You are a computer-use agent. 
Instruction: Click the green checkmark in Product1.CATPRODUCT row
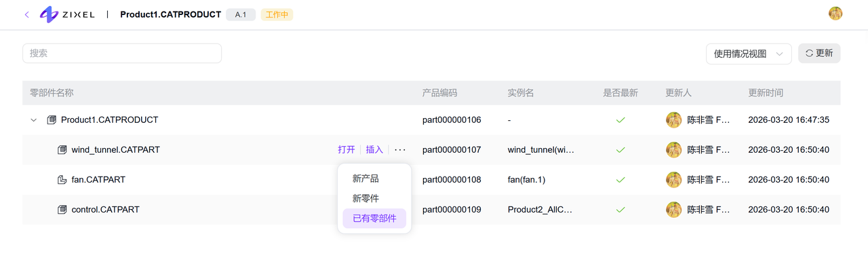[x=620, y=120]
